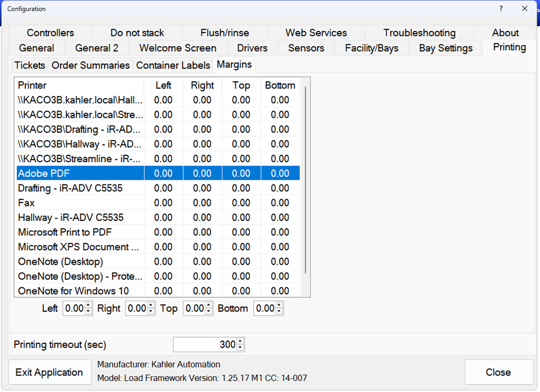This screenshot has height=392, width=540.
Task: Go to the Bay Settings tab
Action: point(445,48)
